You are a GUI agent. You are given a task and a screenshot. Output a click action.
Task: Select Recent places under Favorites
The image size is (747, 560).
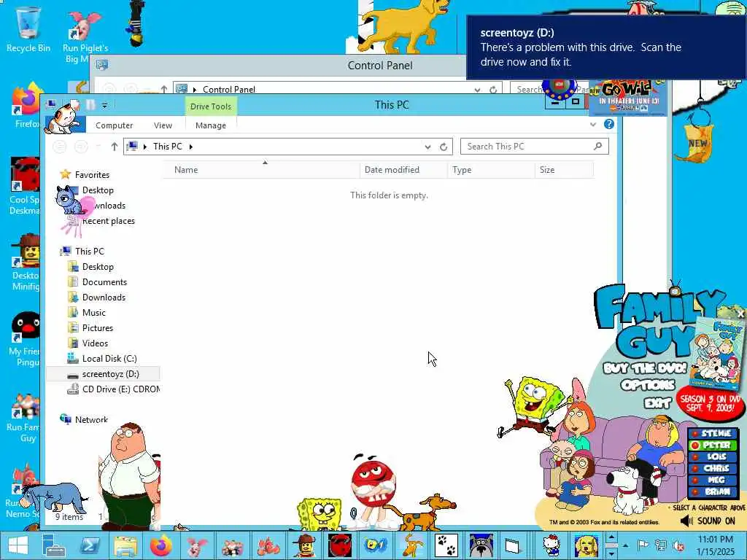click(x=108, y=221)
